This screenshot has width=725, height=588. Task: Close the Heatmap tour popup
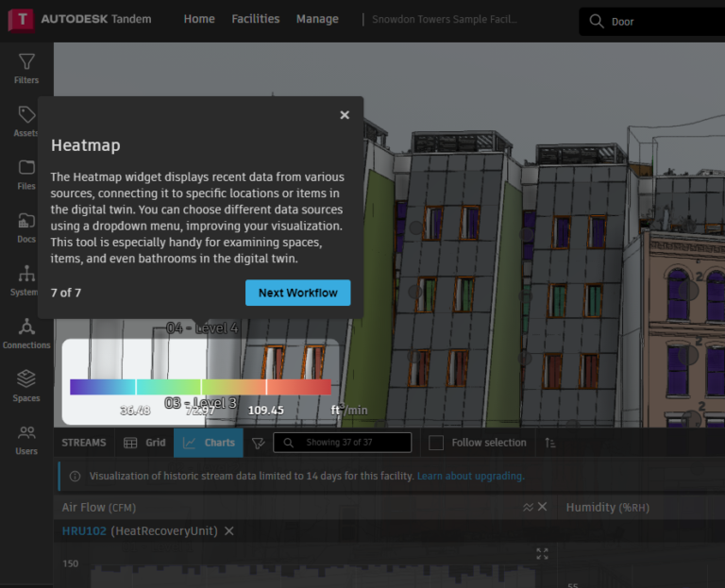pyautogui.click(x=345, y=115)
